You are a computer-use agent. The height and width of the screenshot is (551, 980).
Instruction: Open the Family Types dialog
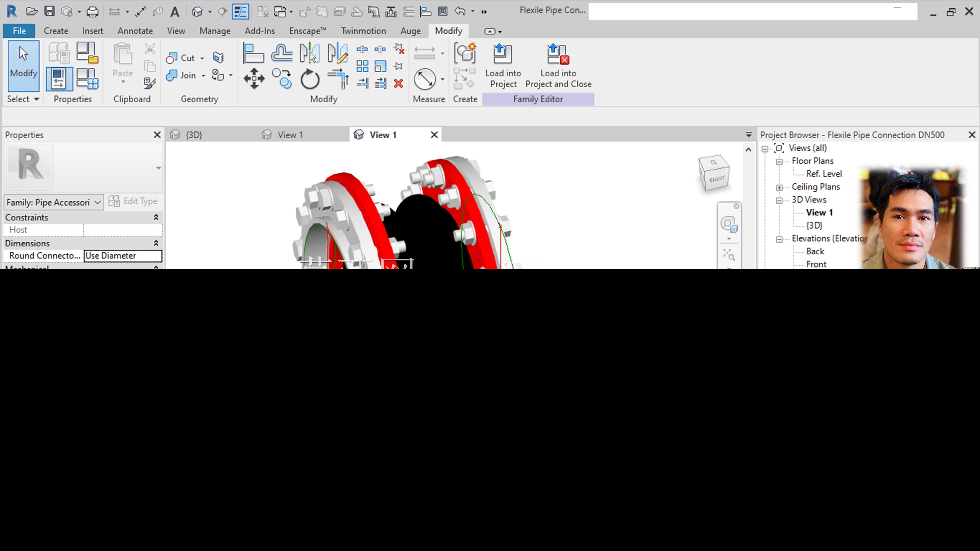coord(87,79)
